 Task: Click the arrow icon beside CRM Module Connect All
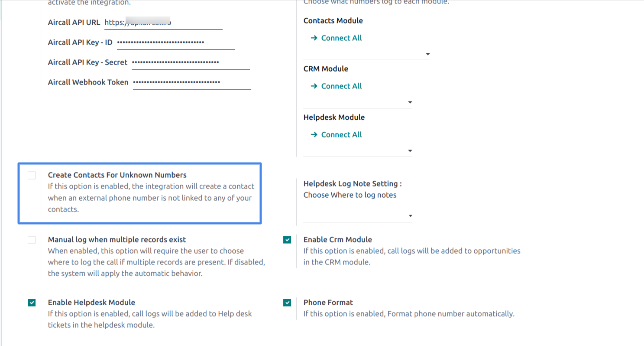314,86
